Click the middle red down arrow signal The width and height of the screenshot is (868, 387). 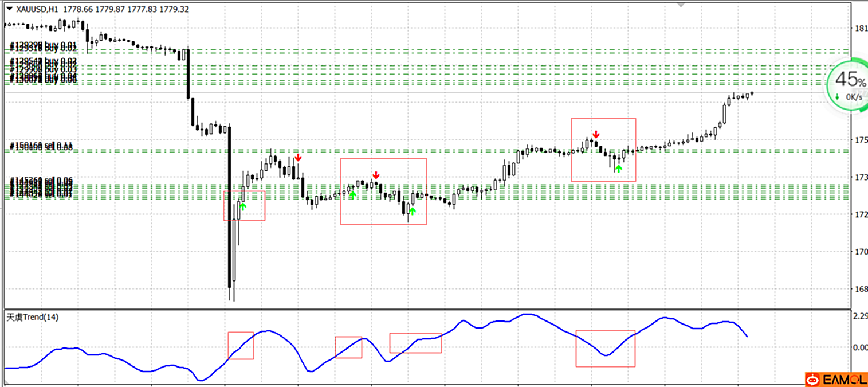click(x=376, y=175)
